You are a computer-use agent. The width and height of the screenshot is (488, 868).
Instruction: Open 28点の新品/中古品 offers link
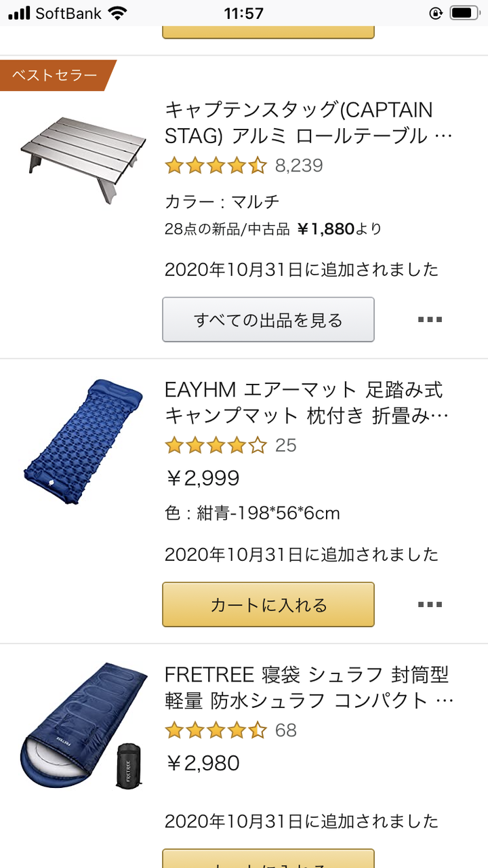[x=273, y=229]
